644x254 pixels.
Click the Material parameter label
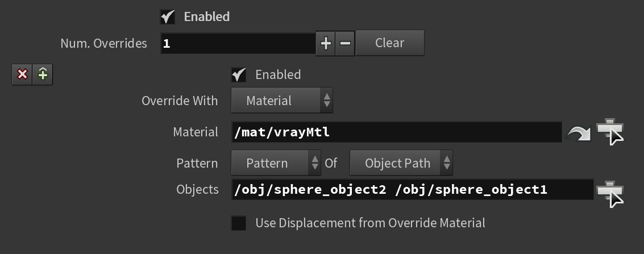[196, 132]
